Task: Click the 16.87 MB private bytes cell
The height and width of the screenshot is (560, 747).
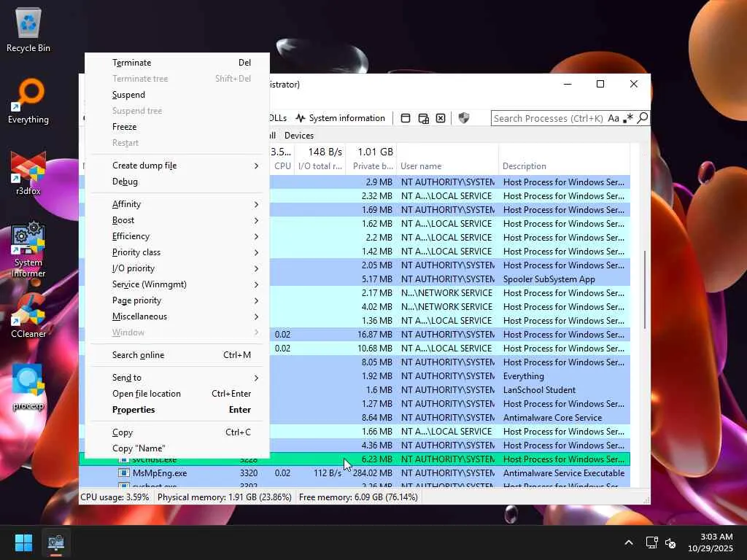Action: [375, 335]
